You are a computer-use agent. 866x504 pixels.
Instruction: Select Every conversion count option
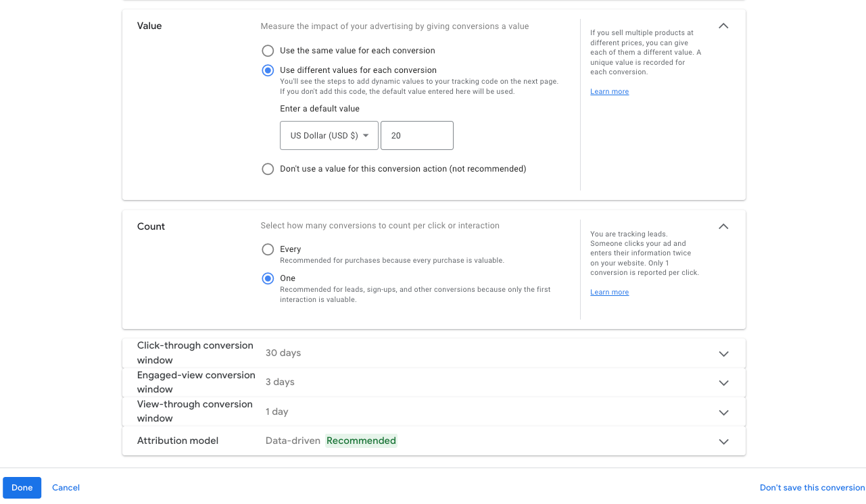[268, 249]
